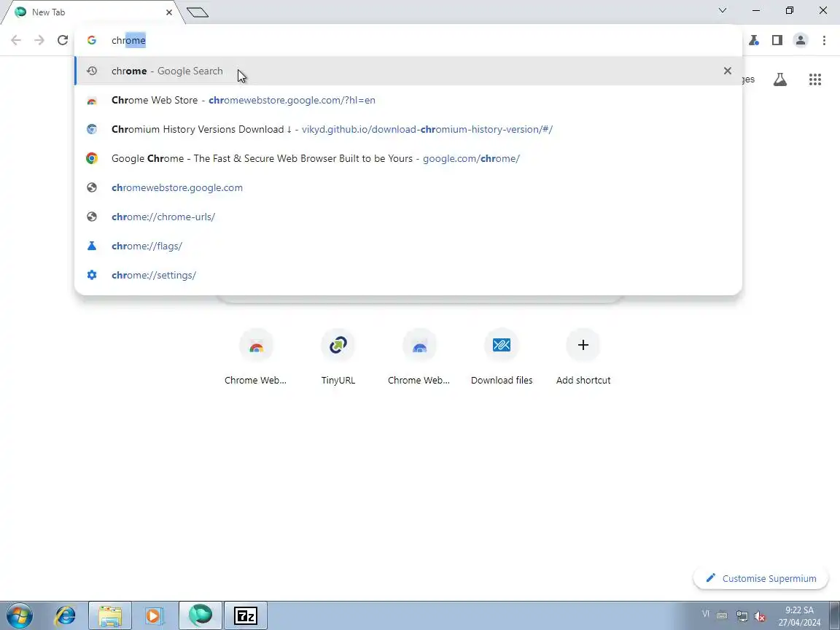This screenshot has height=630, width=840.
Task: Click Customise Supermium button
Action: coord(761,578)
